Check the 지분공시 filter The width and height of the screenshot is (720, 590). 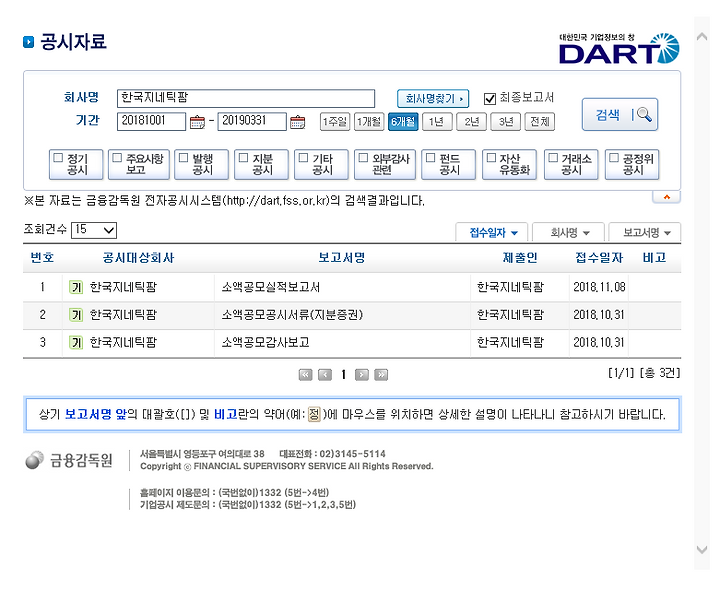(244, 158)
